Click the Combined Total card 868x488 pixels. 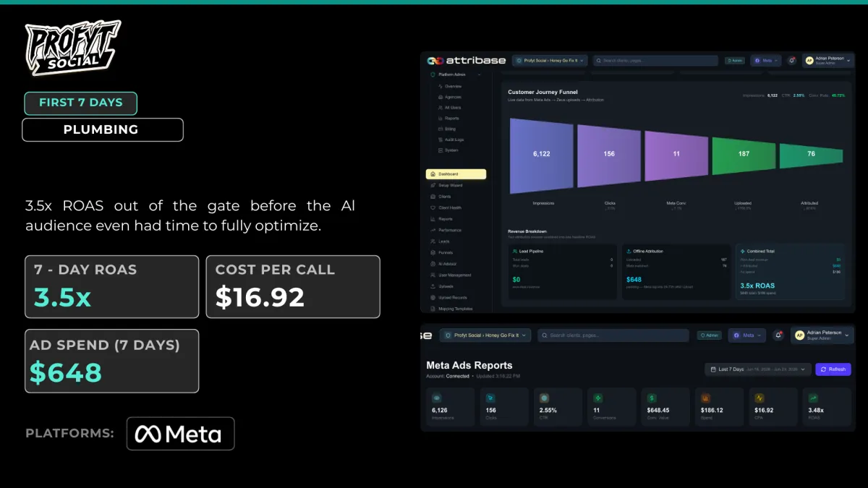pos(789,271)
